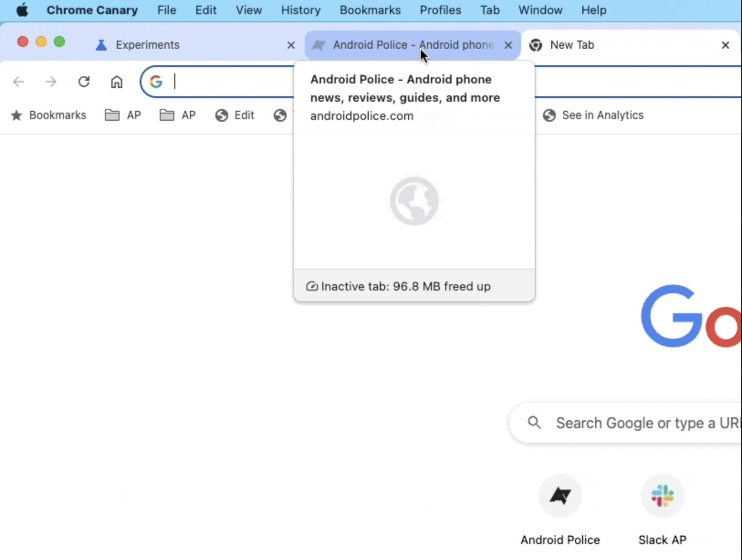Click the magnifier icon in search box
This screenshot has height=560, width=742.
pyautogui.click(x=534, y=423)
